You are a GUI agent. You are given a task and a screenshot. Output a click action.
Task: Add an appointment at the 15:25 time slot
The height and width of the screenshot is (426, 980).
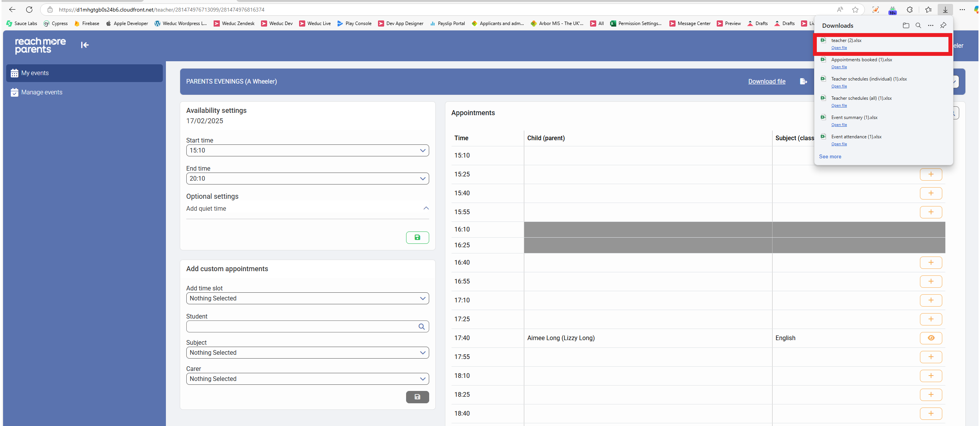coord(931,174)
